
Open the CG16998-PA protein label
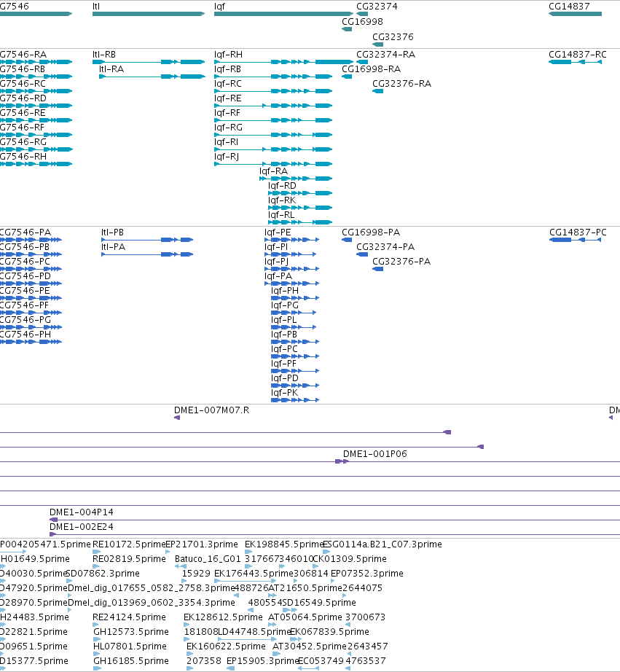coord(371,233)
